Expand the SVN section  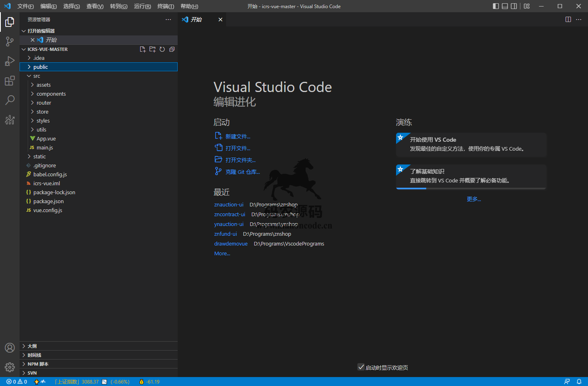tap(99, 373)
